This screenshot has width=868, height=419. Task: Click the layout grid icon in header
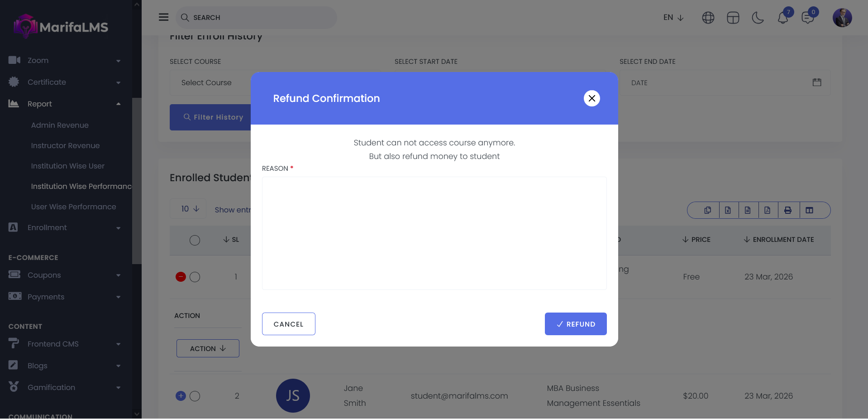coord(733,18)
